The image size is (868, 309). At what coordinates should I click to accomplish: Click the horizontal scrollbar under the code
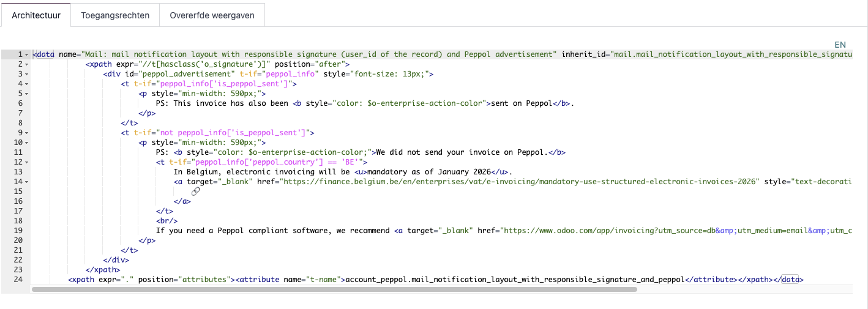pyautogui.click(x=334, y=289)
